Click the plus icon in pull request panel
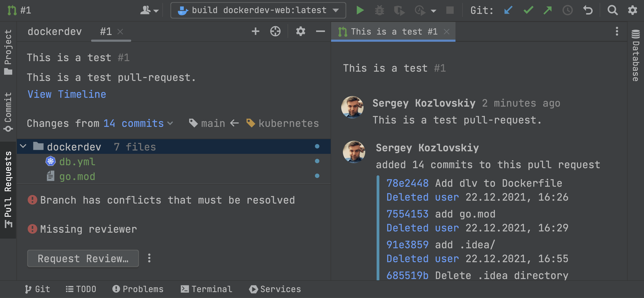Image resolution: width=644 pixels, height=298 pixels. pos(255,31)
